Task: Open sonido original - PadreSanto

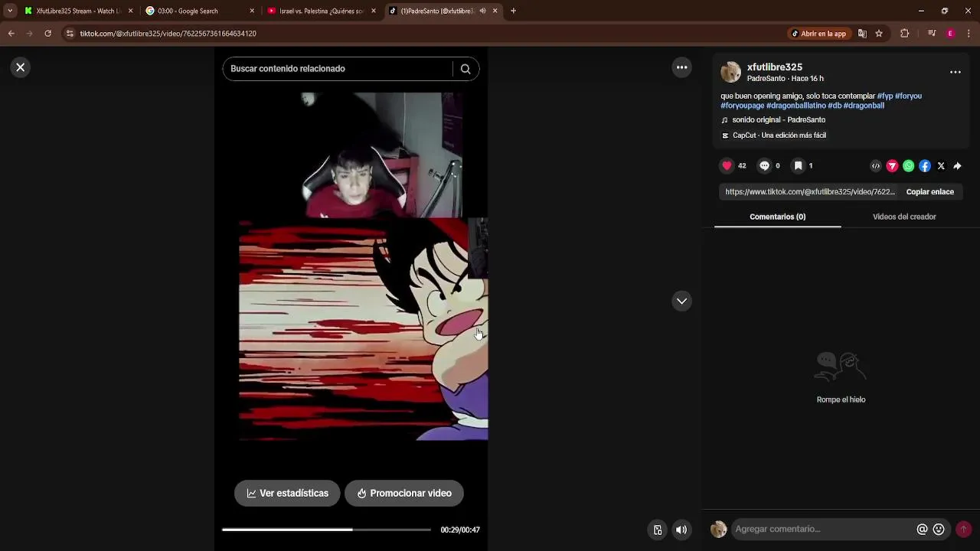Action: click(x=779, y=120)
